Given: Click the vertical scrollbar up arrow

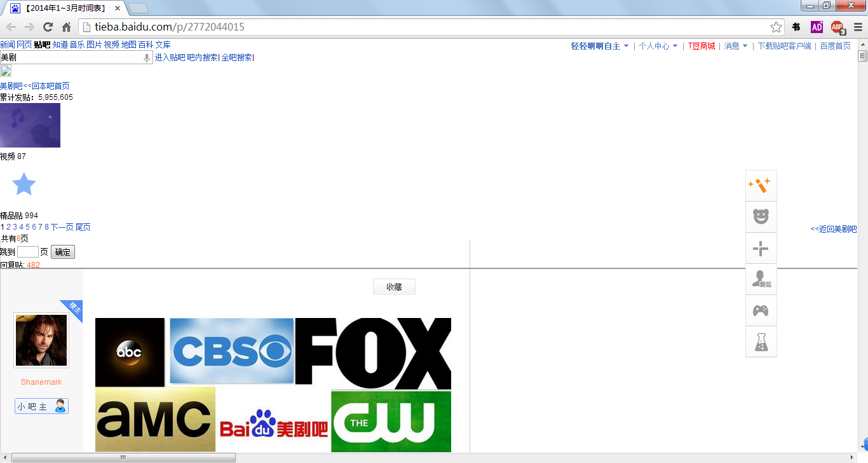Looking at the screenshot, I should tap(862, 45).
